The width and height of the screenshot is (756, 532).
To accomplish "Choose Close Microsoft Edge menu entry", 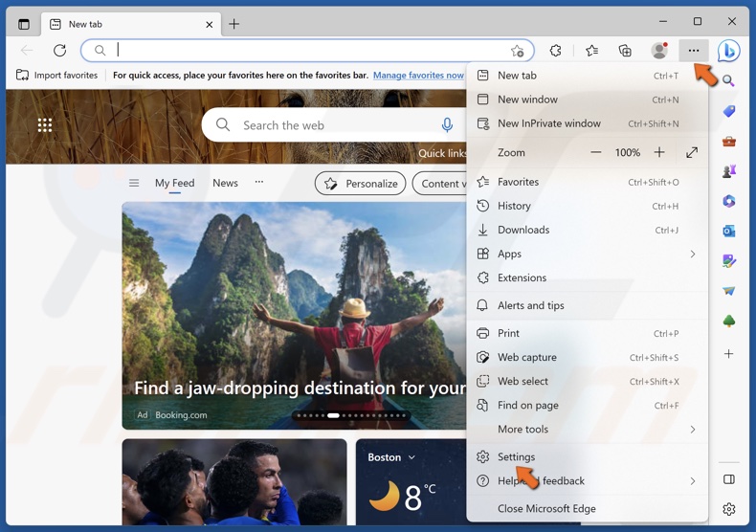I will tap(588, 509).
